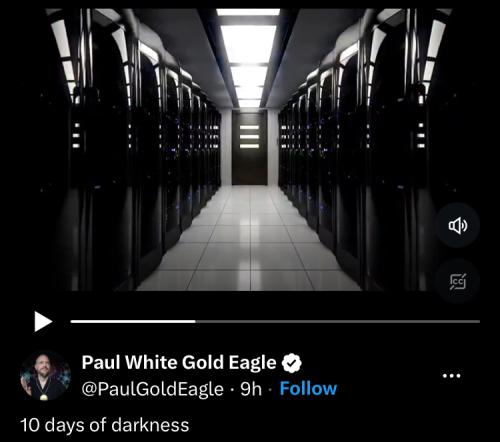Screen dimensions: 500x442
Task: Follow the @PaulGoldEagle account
Action: tap(308, 389)
